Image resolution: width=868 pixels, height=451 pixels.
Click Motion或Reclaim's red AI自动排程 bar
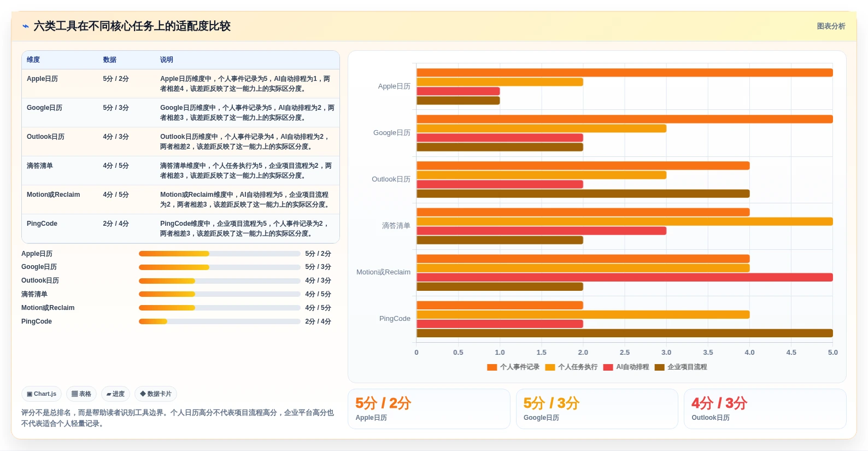(x=625, y=278)
